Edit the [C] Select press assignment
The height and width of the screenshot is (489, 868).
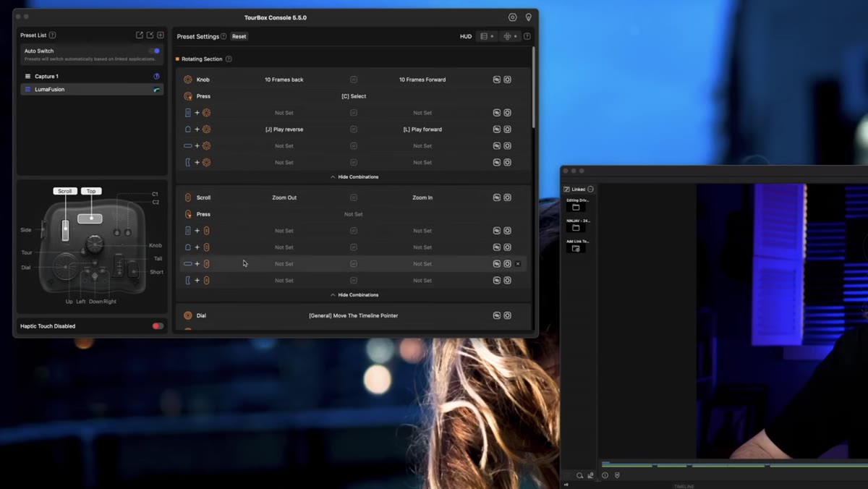(354, 96)
